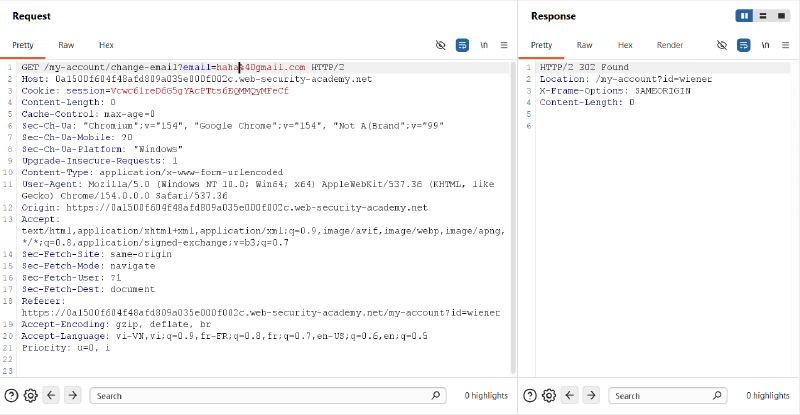
Task: Open search settings gear under Request panel
Action: click(x=31, y=396)
